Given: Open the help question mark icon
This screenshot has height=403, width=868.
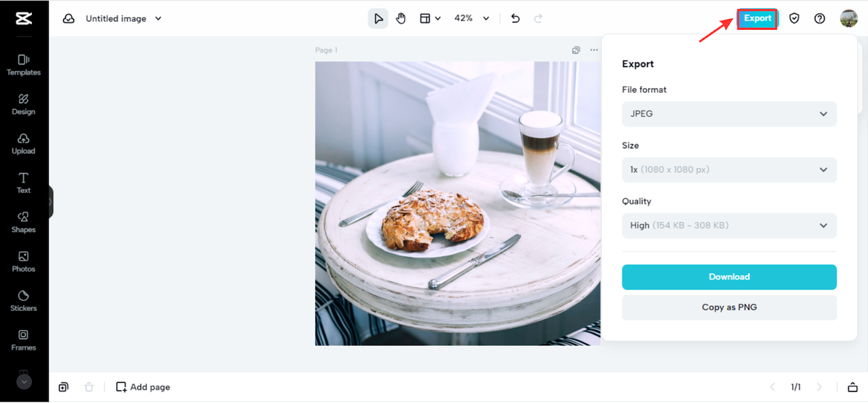Looking at the screenshot, I should tap(820, 18).
